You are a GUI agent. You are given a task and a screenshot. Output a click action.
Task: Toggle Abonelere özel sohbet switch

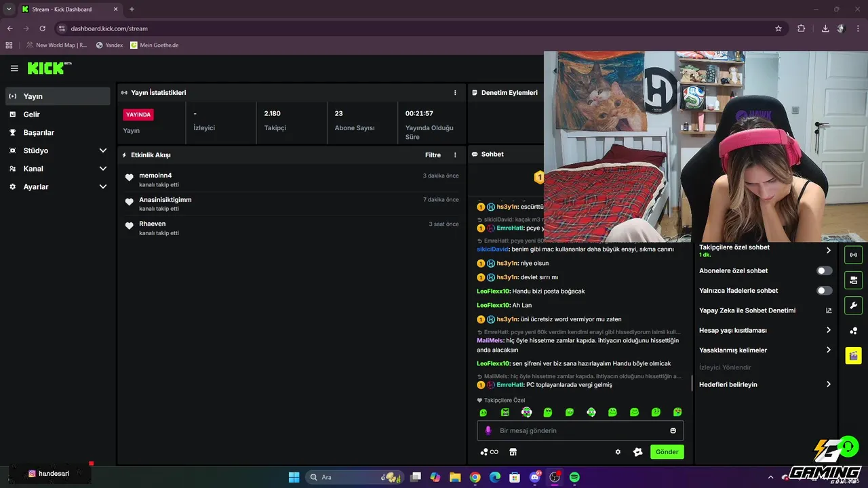point(825,270)
